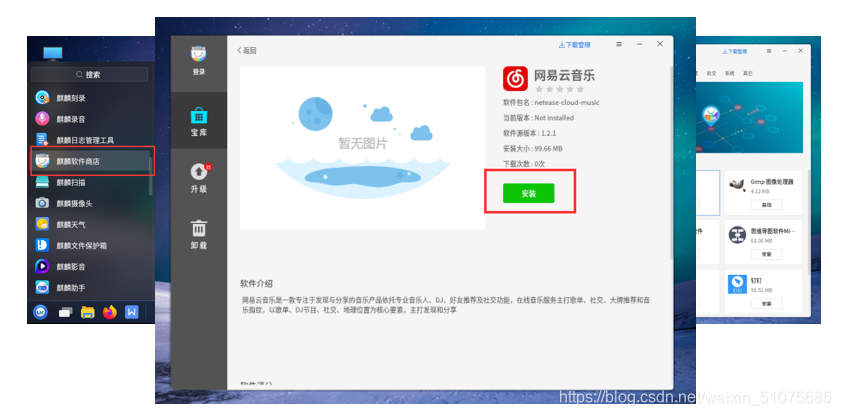The height and width of the screenshot is (416, 841).
Task: Click 安装 button under 思维导图软件
Action: pyautogui.click(x=766, y=254)
